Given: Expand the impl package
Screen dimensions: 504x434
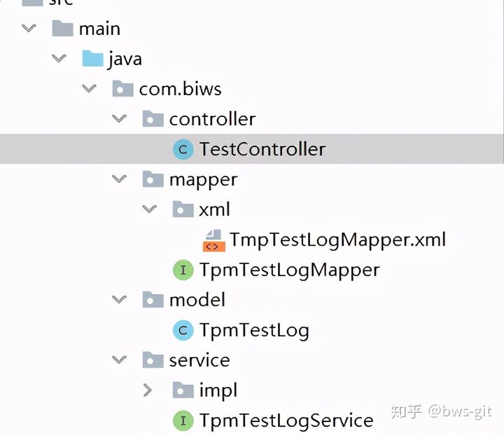Looking at the screenshot, I should click(x=148, y=391).
